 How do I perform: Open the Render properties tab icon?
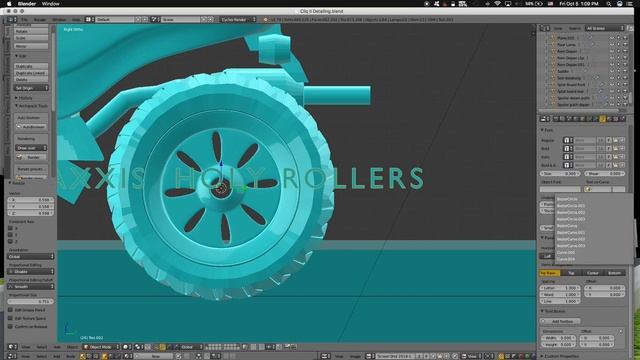point(556,119)
